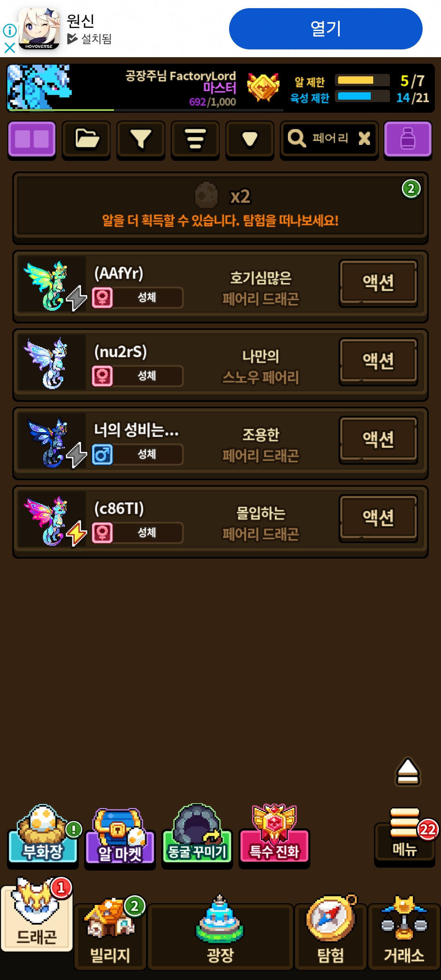This screenshot has height=980, width=441.
Task: Open the funnel filter icon
Action: (x=141, y=139)
